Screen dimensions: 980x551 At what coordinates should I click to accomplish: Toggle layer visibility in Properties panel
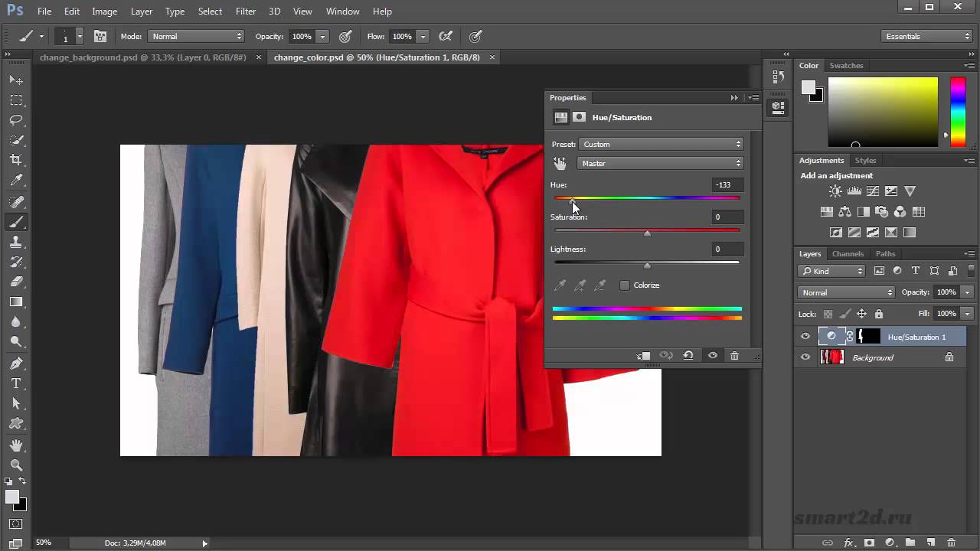[x=713, y=356]
